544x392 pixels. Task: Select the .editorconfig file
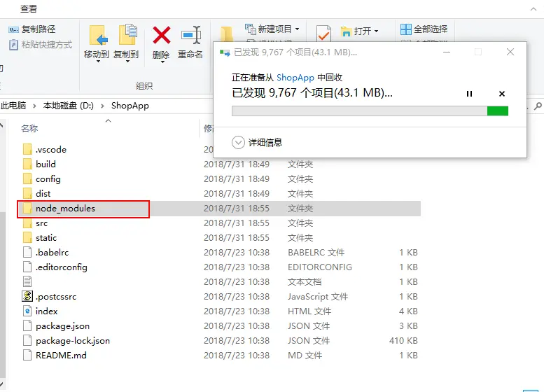pos(62,267)
